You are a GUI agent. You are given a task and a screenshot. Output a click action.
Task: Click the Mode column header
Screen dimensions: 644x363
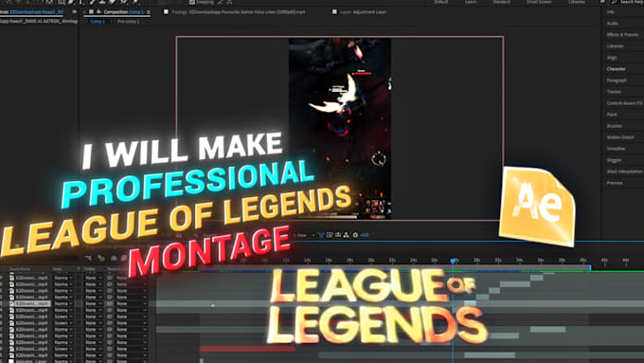(x=57, y=269)
